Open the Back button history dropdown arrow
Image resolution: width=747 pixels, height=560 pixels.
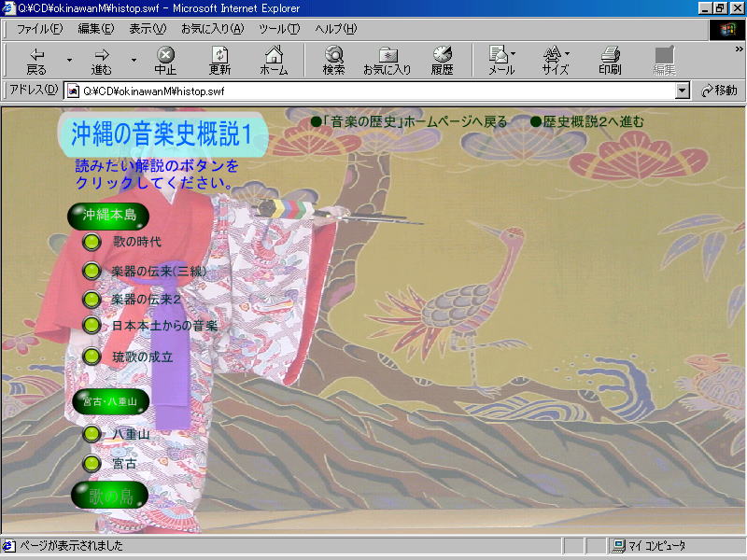69,60
